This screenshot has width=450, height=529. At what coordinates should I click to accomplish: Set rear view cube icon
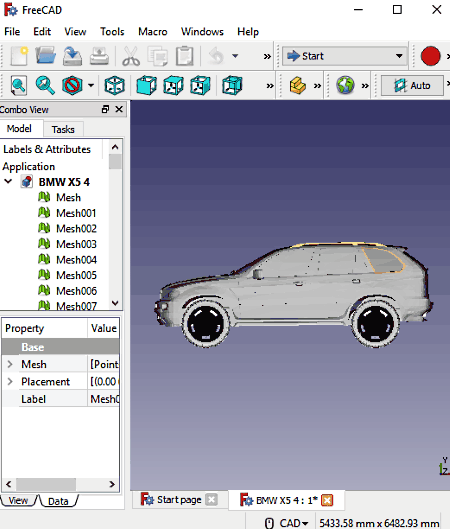pyautogui.click(x=232, y=85)
